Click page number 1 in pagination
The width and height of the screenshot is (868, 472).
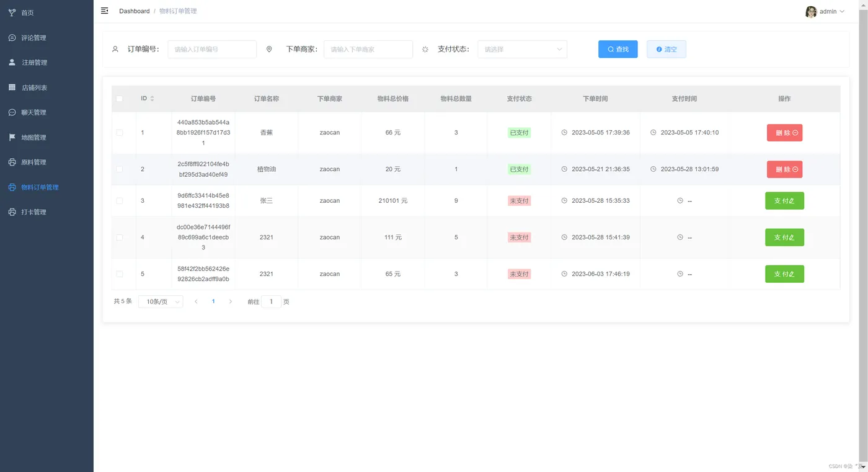point(213,301)
